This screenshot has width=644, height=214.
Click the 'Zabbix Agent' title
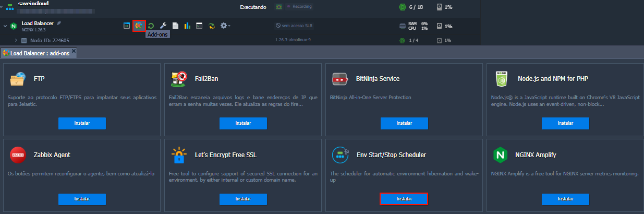(x=52, y=155)
